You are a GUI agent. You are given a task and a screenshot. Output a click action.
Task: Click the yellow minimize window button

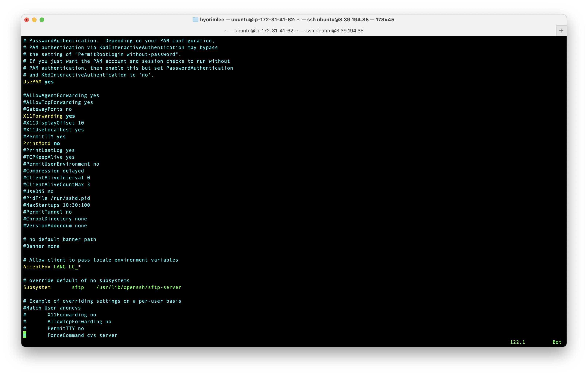point(34,20)
